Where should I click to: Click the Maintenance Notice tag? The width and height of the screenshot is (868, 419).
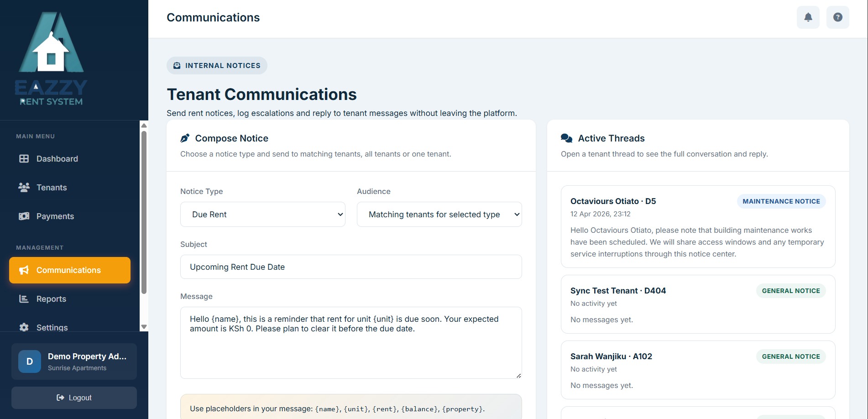781,201
